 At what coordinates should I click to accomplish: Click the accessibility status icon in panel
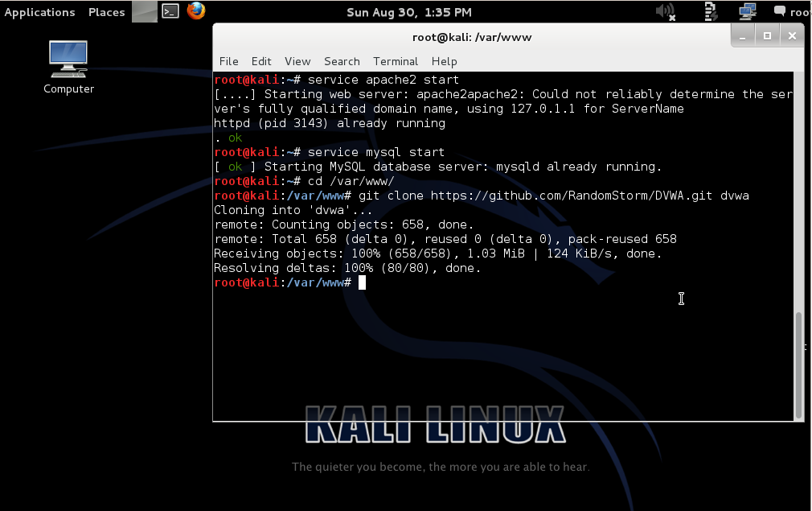coord(710,11)
